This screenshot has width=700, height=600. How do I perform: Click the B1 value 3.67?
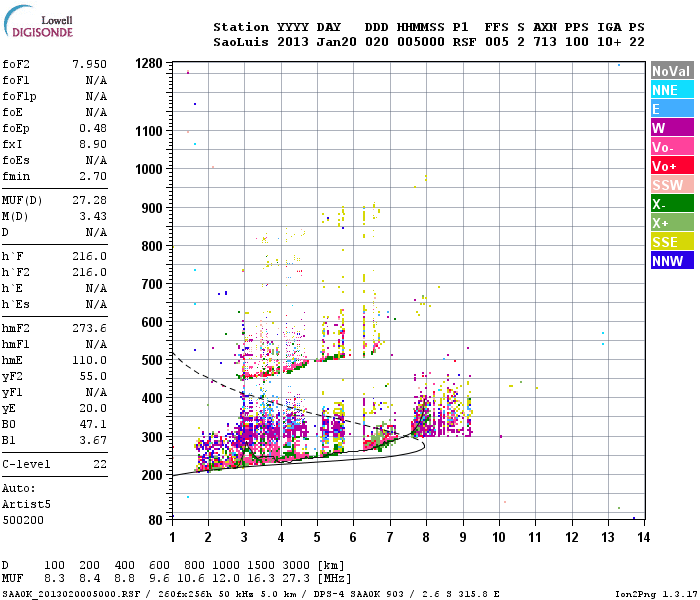click(x=93, y=440)
